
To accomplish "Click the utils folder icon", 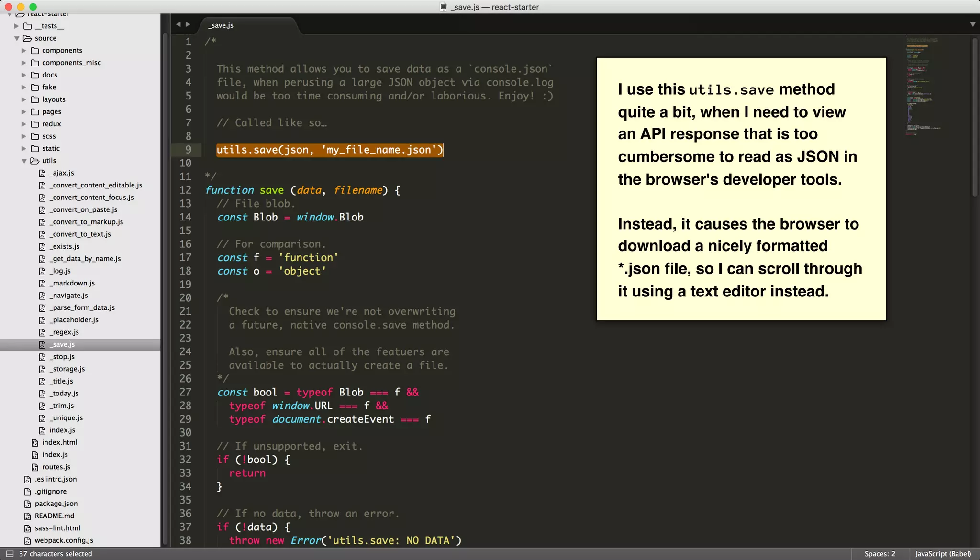I will tap(35, 161).
